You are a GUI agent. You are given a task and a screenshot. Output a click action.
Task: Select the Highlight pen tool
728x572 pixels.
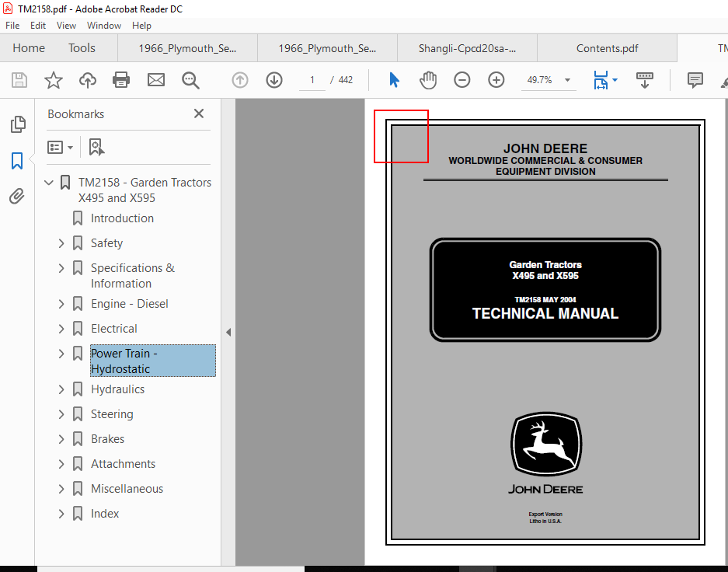724,82
